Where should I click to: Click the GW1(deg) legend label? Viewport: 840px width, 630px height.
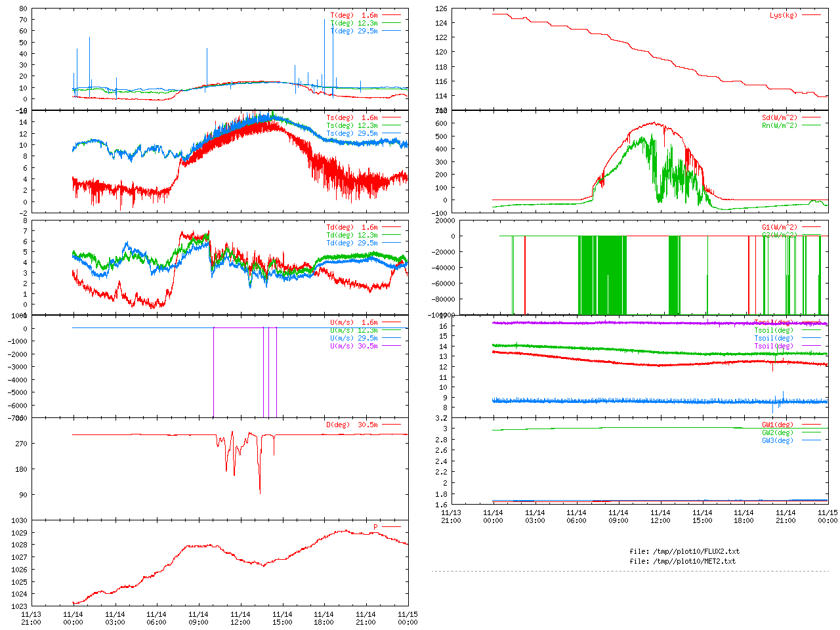point(778,425)
